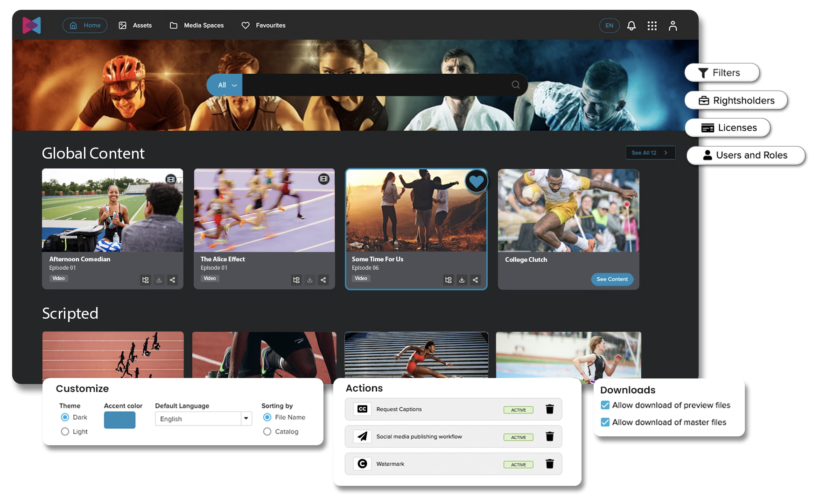
Task: Click the blue Accent color swatch
Action: pos(119,420)
